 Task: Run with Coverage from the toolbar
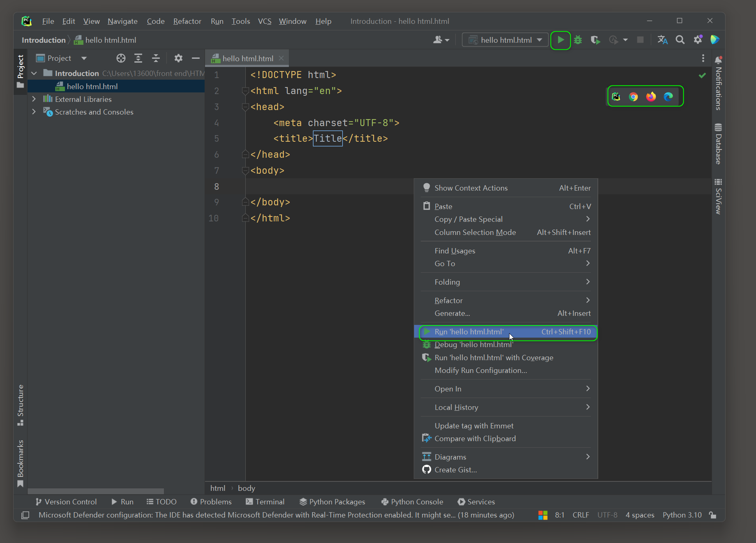(595, 40)
